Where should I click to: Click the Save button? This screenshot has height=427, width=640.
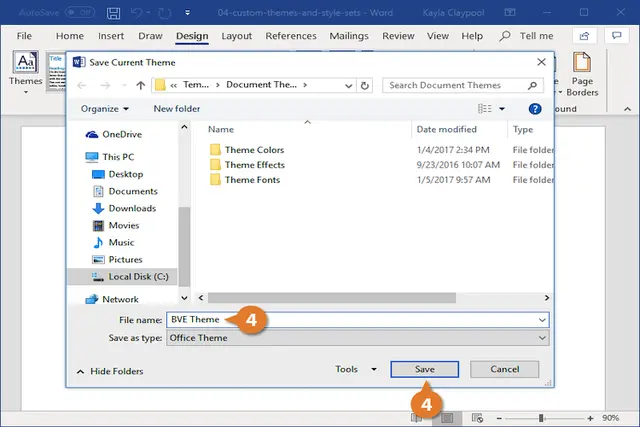424,369
